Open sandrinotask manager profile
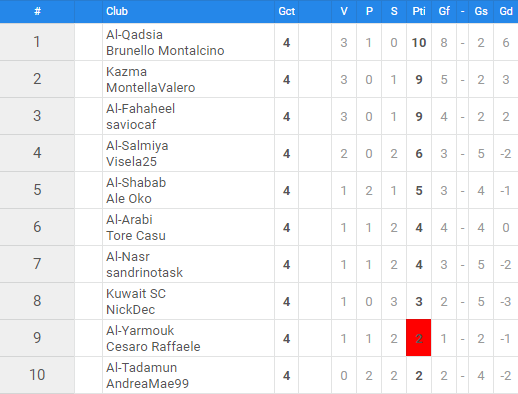This screenshot has width=518, height=394. click(x=144, y=273)
